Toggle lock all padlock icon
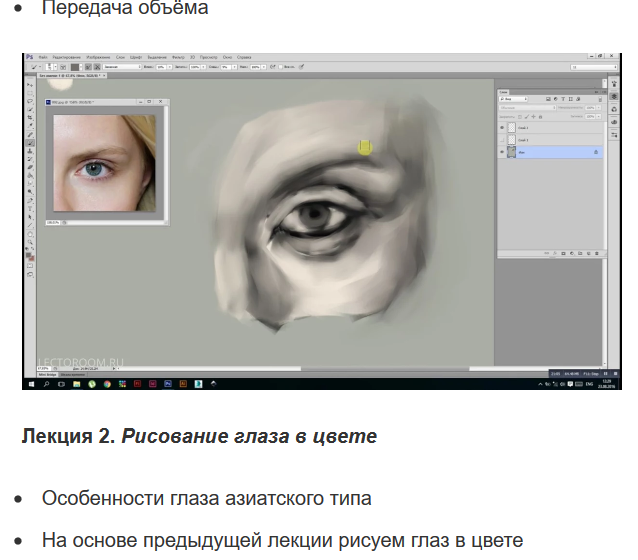 (x=540, y=117)
